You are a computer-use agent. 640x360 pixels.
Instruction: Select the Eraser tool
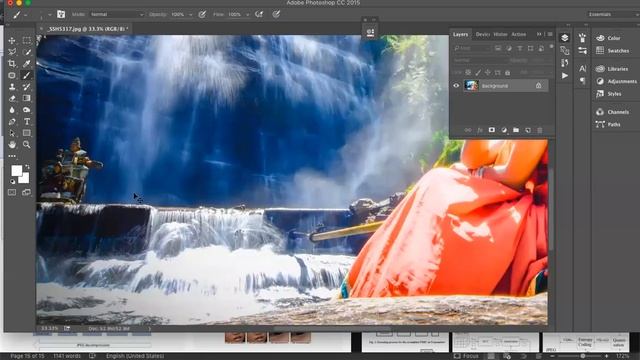[12, 98]
